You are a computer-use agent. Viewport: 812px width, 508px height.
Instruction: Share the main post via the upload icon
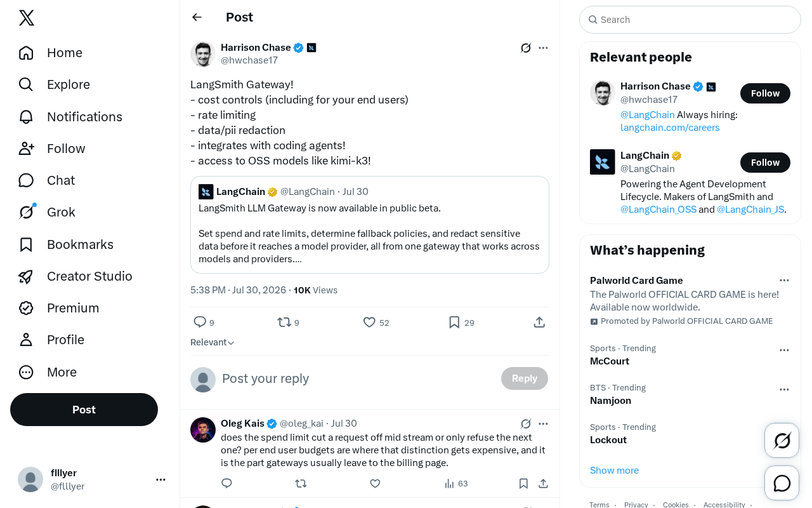pos(539,323)
